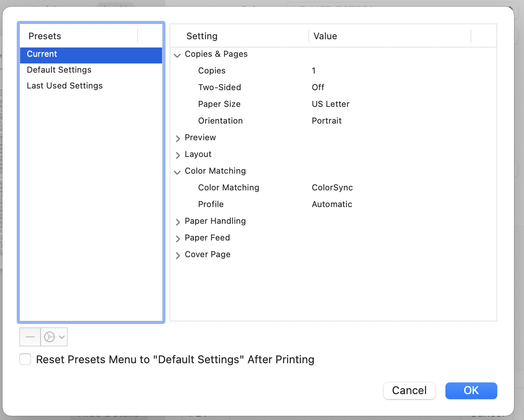Viewport: 524px width, 420px height.
Task: Select the Paper Size setting row
Action: (219, 104)
